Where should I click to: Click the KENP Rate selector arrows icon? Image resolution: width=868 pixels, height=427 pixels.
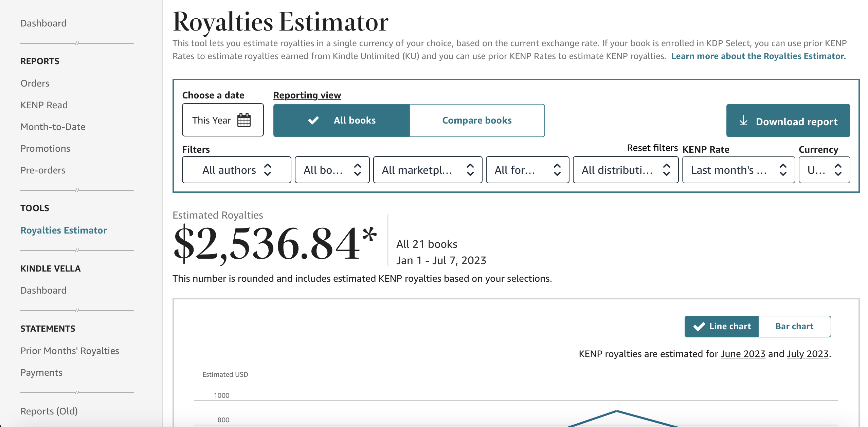coord(783,170)
